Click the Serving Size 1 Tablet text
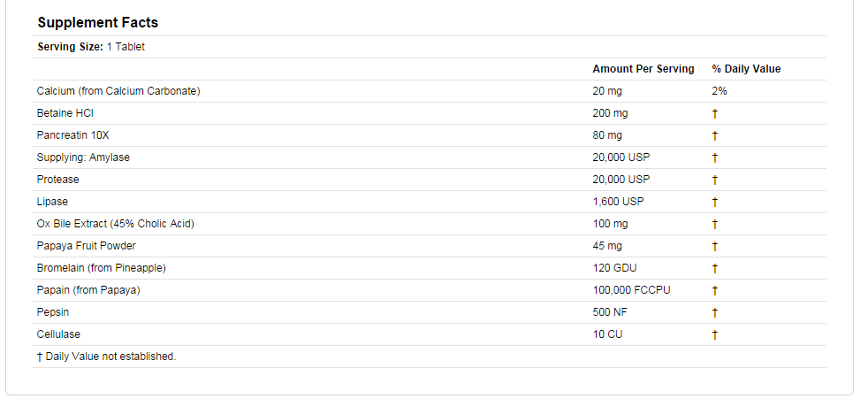Viewport: 868px width, 399px height. [x=91, y=47]
